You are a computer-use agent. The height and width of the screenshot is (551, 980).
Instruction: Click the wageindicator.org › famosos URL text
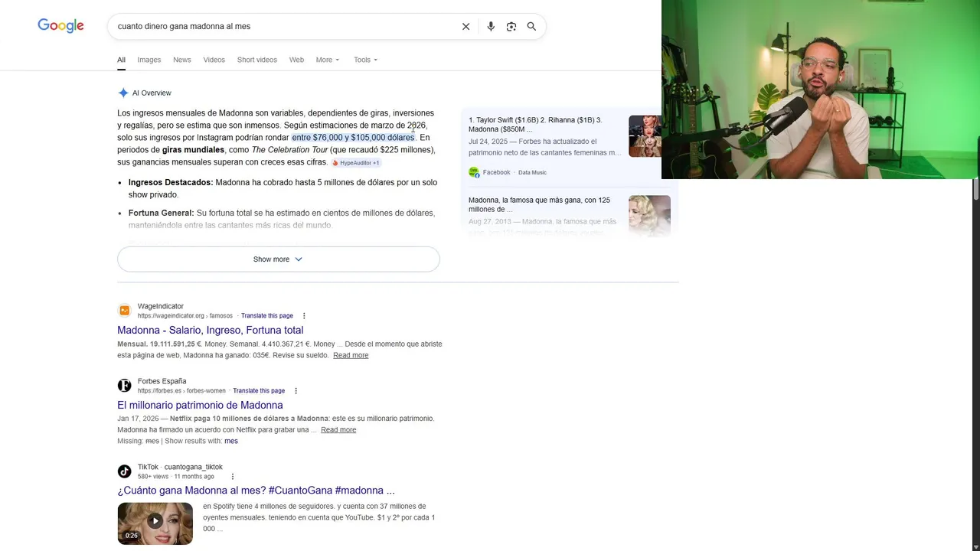[185, 316]
